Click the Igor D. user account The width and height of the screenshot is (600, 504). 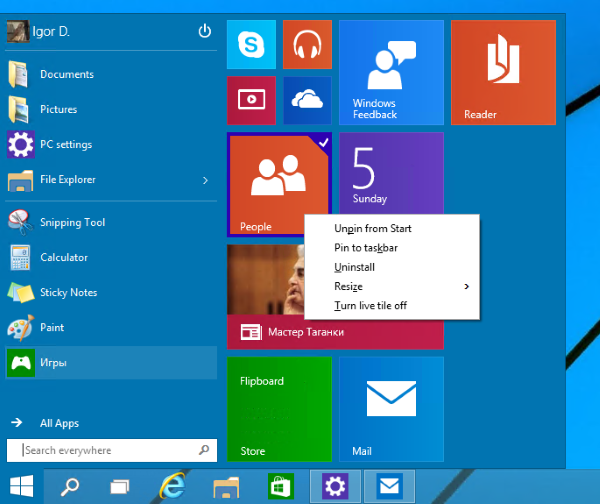(50, 31)
